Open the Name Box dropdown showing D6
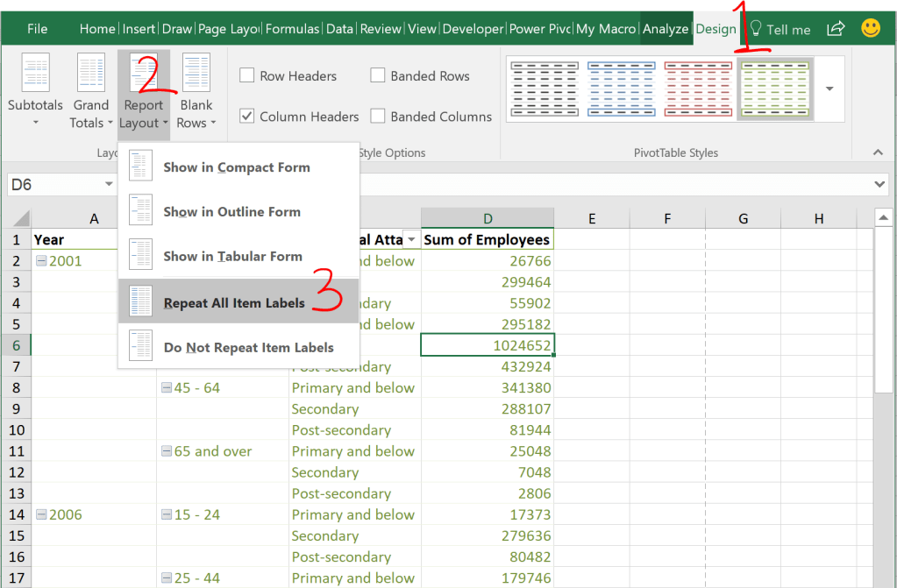This screenshot has width=897, height=588. [108, 184]
